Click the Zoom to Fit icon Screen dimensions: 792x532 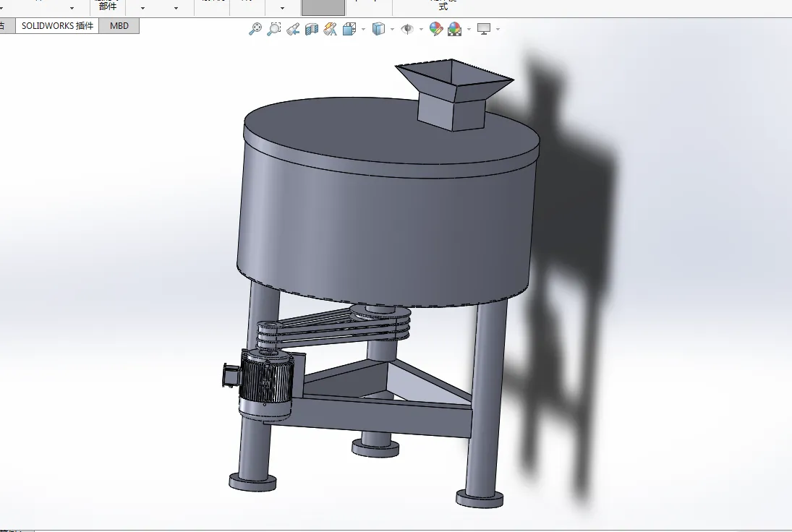point(255,29)
